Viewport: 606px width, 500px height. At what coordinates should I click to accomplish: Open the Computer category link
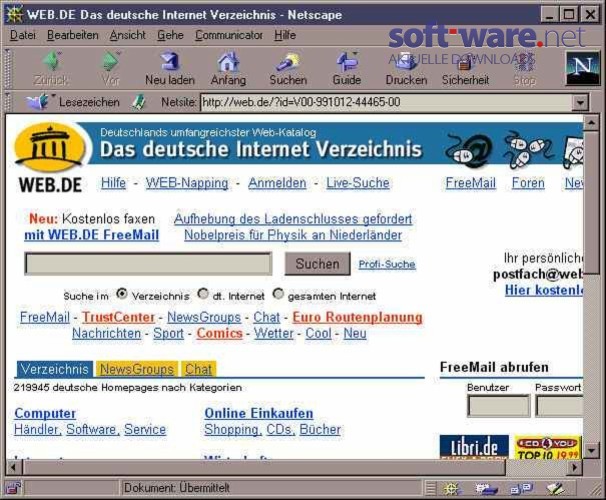[x=45, y=413]
